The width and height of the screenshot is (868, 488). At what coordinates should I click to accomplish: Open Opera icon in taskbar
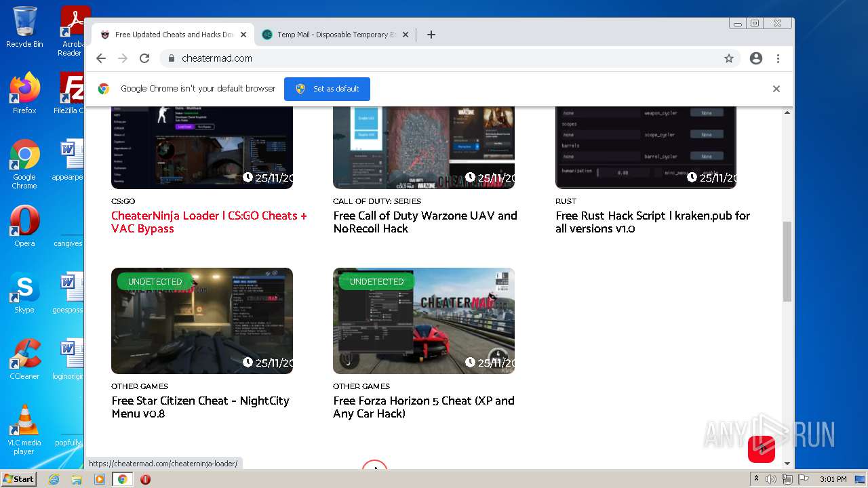coord(145,479)
